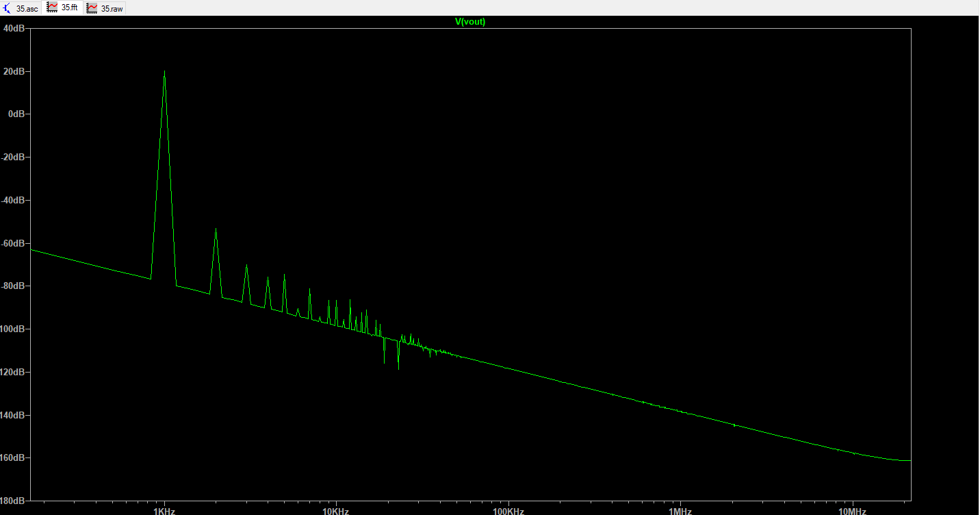Image resolution: width=980 pixels, height=515 pixels.
Task: Click the -40dB axis label
Action: coord(14,200)
